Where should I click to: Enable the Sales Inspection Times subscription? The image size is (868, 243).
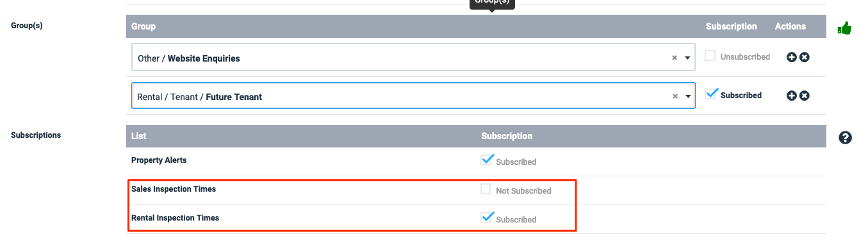[x=486, y=189]
